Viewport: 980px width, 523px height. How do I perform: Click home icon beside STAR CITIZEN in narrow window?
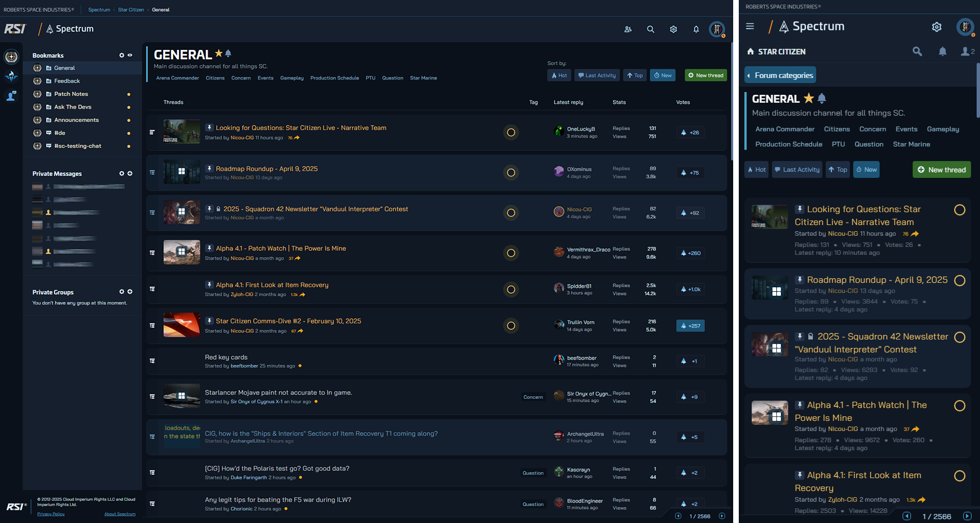point(751,52)
